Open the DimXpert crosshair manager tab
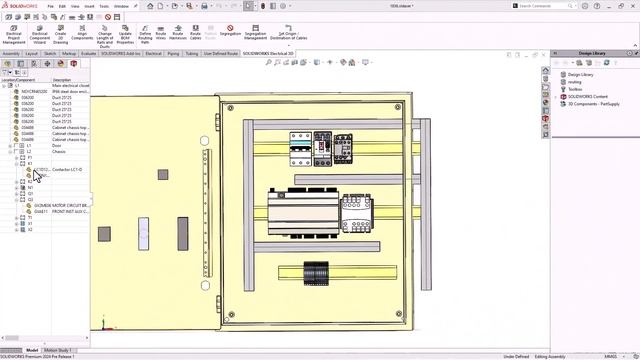 tap(47, 63)
